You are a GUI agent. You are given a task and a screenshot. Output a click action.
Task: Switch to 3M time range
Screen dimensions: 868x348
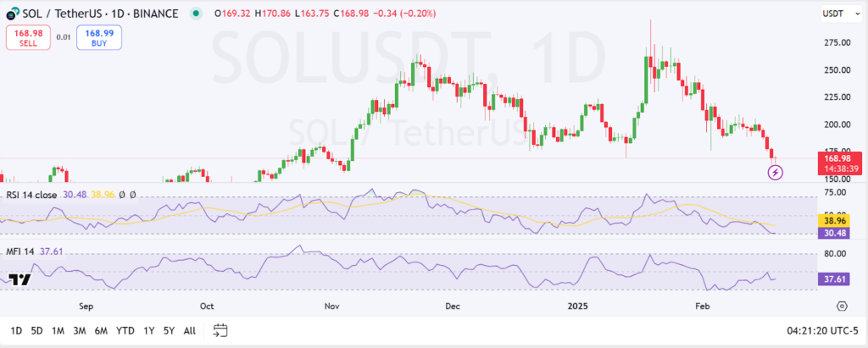(x=80, y=330)
